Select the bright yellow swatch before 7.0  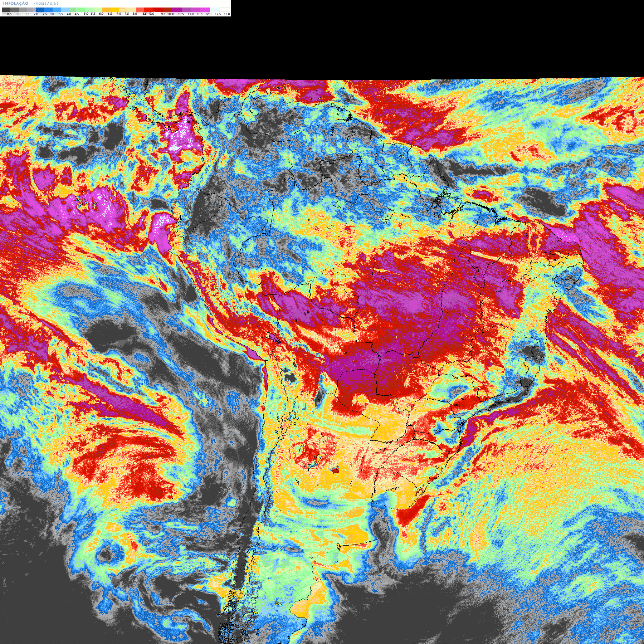pyautogui.click(x=115, y=10)
